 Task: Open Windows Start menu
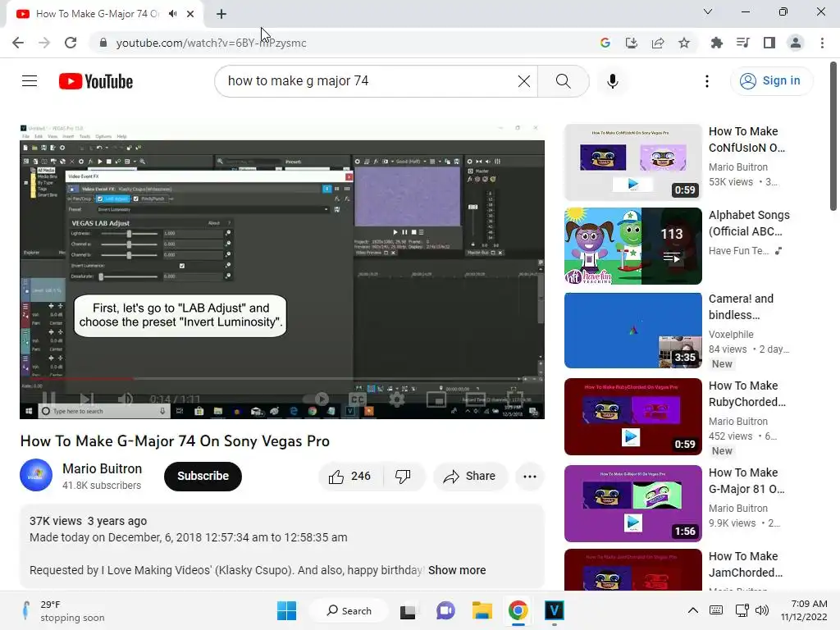point(286,610)
